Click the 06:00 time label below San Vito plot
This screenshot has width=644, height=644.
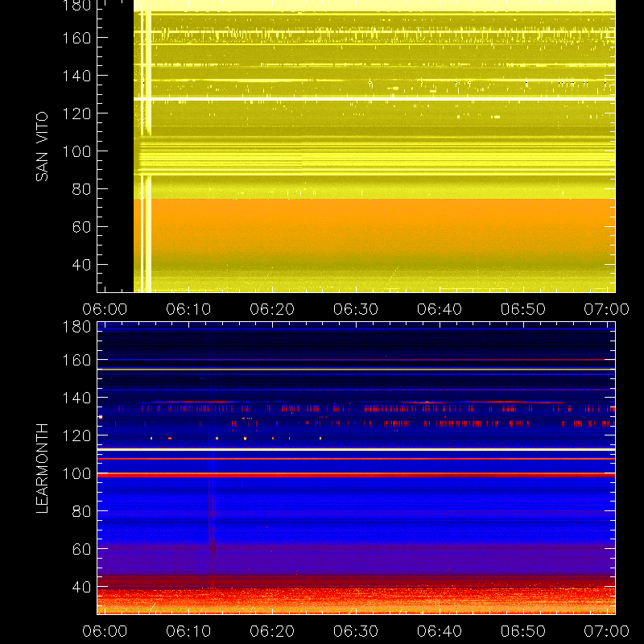(105, 309)
